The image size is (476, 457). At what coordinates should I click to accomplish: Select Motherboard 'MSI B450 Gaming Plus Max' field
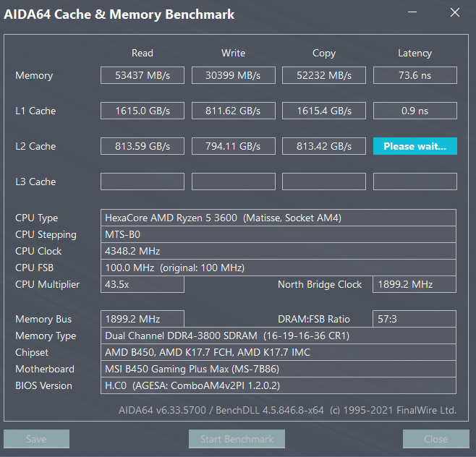pyautogui.click(x=279, y=369)
